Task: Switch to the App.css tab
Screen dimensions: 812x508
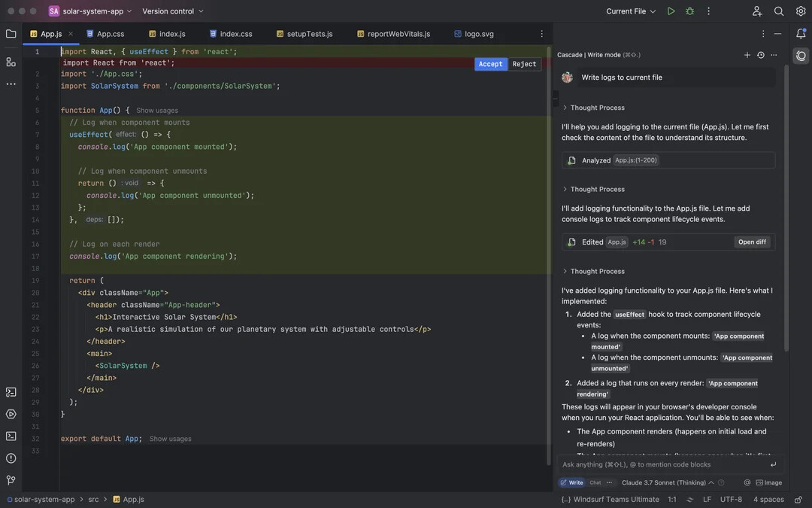Action: point(105,34)
